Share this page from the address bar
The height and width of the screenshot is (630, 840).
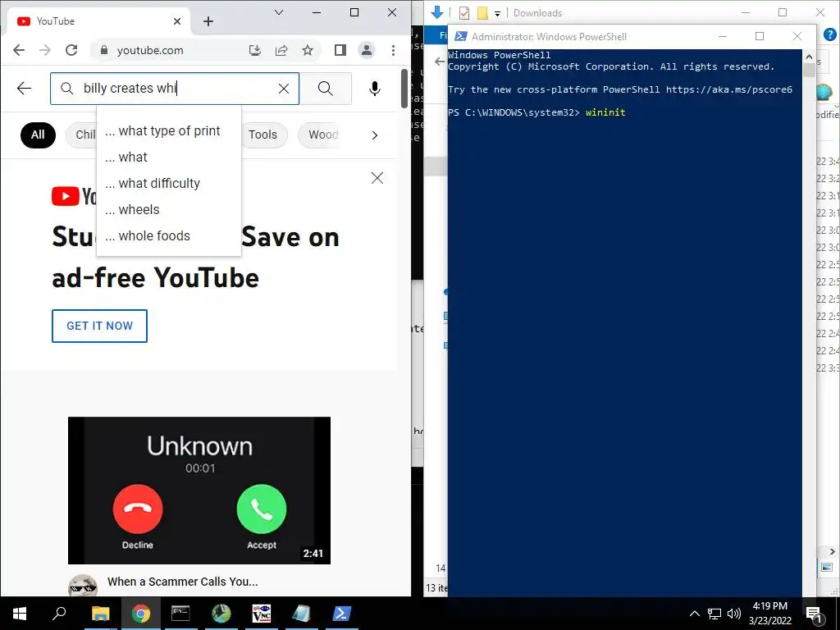[281, 50]
